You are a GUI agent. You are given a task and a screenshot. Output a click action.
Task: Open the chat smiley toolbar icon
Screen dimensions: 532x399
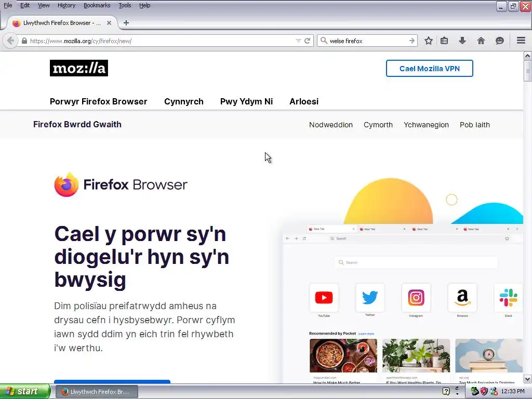499,41
